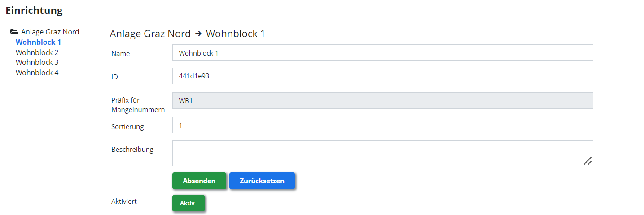This screenshot has width=644, height=215.
Task: Focus the Sortierung input field
Action: point(383,125)
